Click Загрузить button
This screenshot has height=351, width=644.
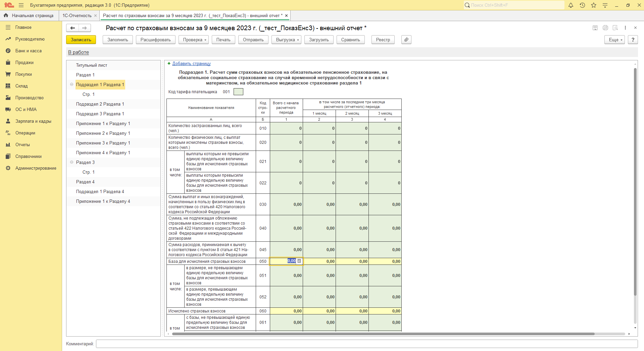point(319,40)
